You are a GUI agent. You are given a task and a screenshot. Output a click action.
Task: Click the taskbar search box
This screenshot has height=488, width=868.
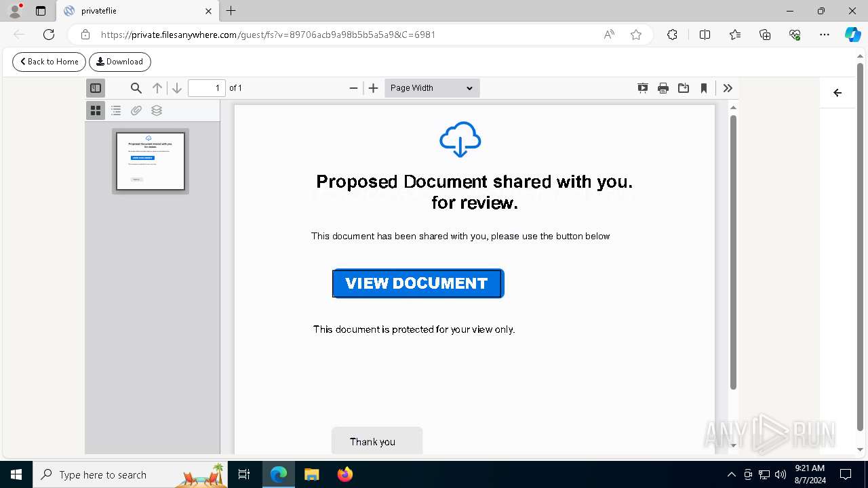(130, 474)
